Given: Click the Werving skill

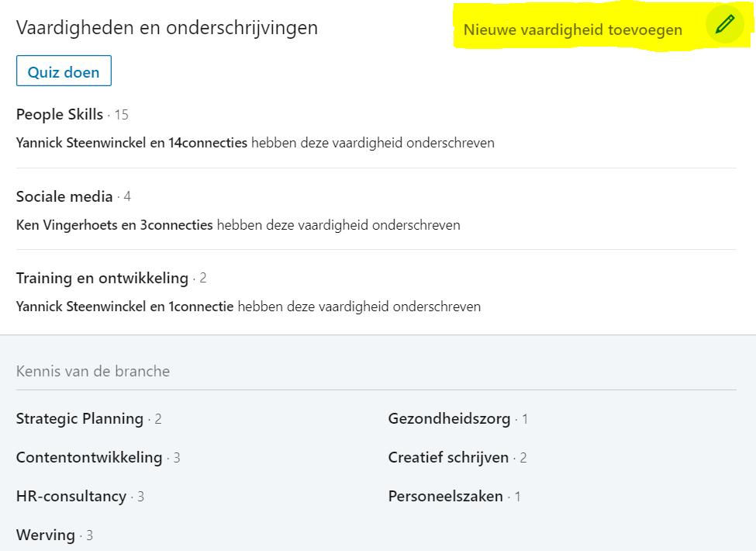Looking at the screenshot, I should point(46,535).
